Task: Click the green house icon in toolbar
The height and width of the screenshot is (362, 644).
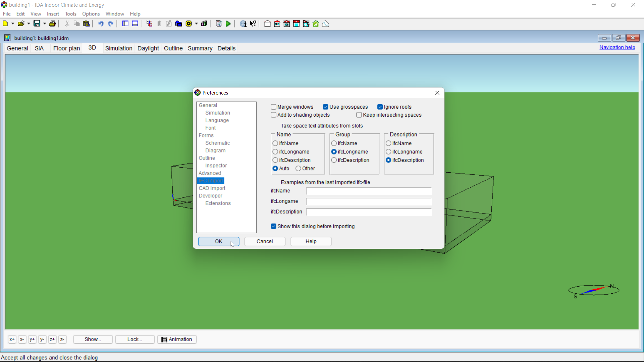Action: (x=316, y=24)
